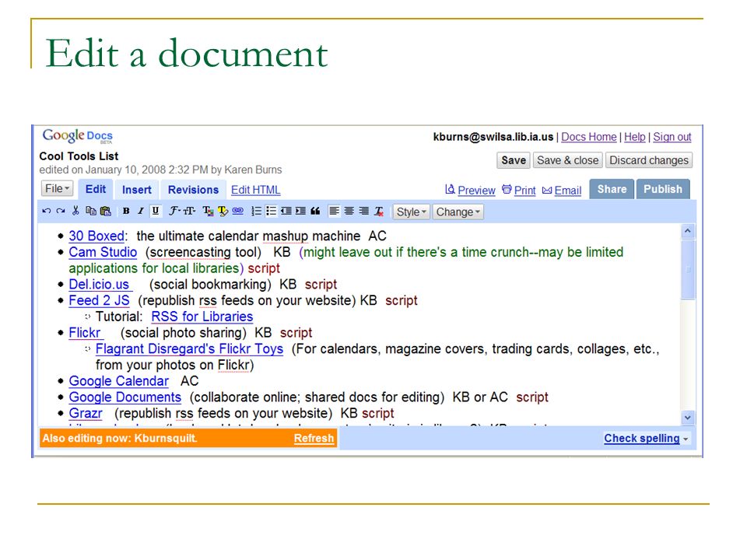Open the Grazr link
747x560 pixels.
coord(86,413)
